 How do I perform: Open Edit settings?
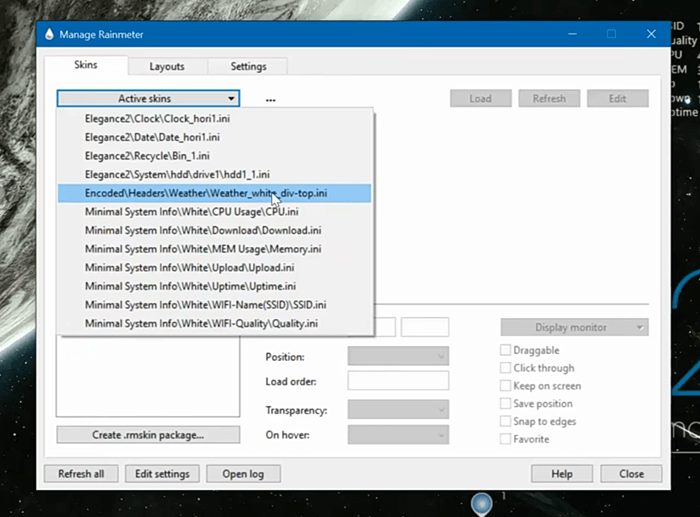162,474
